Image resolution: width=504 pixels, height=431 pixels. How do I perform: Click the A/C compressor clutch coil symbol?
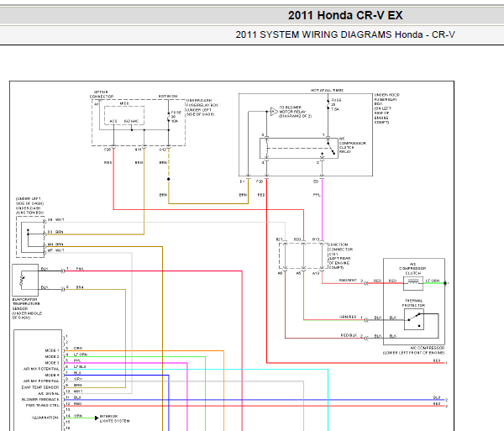[413, 283]
